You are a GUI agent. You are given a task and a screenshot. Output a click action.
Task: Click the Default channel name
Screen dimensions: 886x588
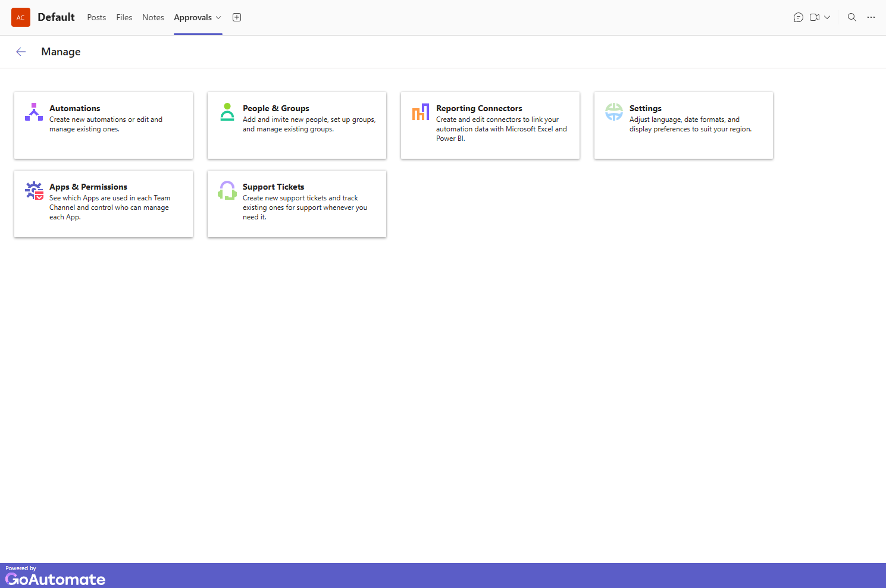pyautogui.click(x=56, y=17)
